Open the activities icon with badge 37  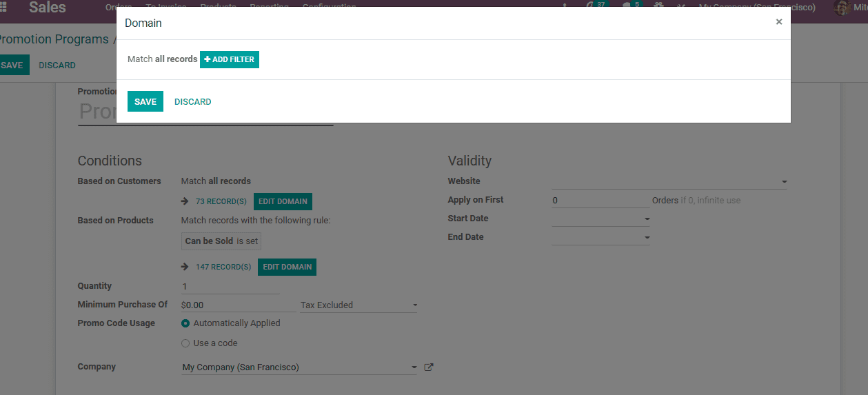click(596, 7)
